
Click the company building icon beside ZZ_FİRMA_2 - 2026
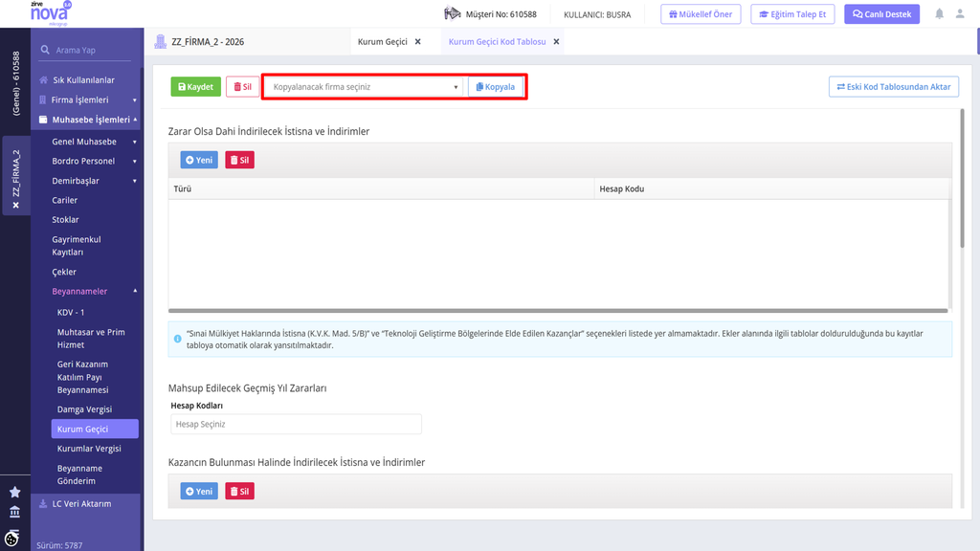tap(161, 42)
